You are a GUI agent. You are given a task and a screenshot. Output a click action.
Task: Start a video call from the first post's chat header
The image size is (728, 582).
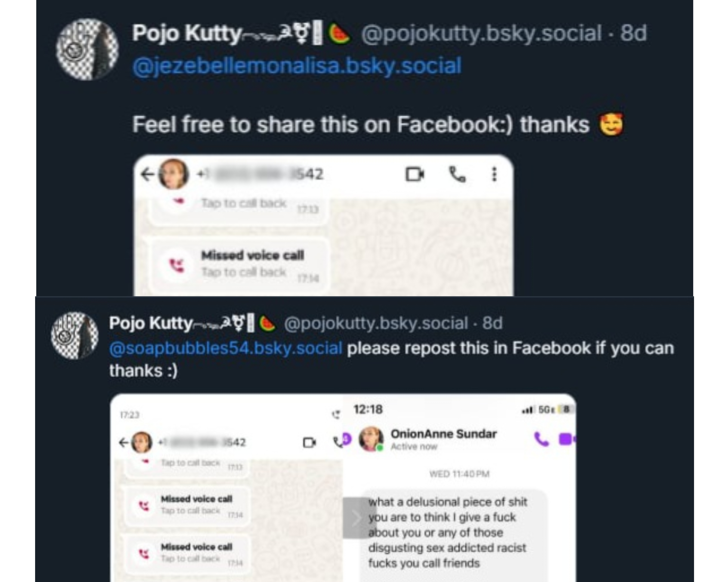click(x=414, y=174)
